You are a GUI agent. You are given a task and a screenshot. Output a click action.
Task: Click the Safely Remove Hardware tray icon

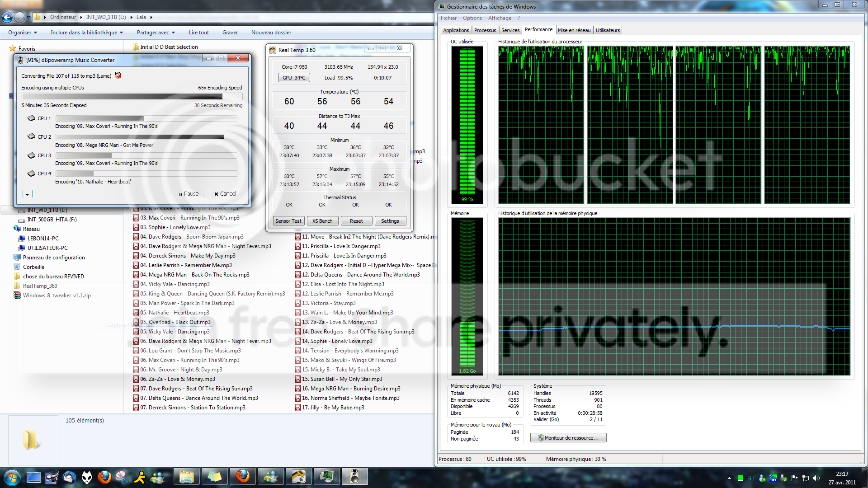pyautogui.click(x=784, y=478)
